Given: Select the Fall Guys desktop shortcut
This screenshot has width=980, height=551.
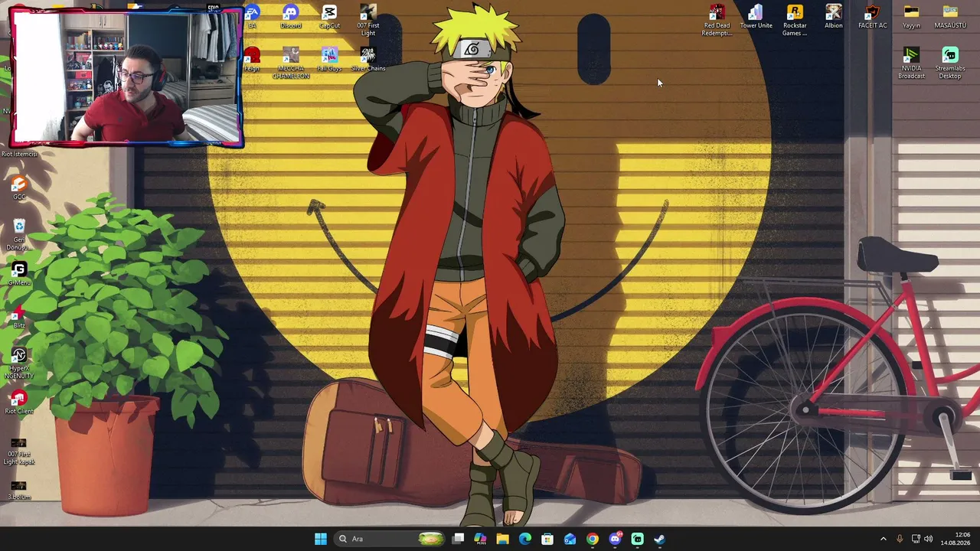Looking at the screenshot, I should pos(329,60).
